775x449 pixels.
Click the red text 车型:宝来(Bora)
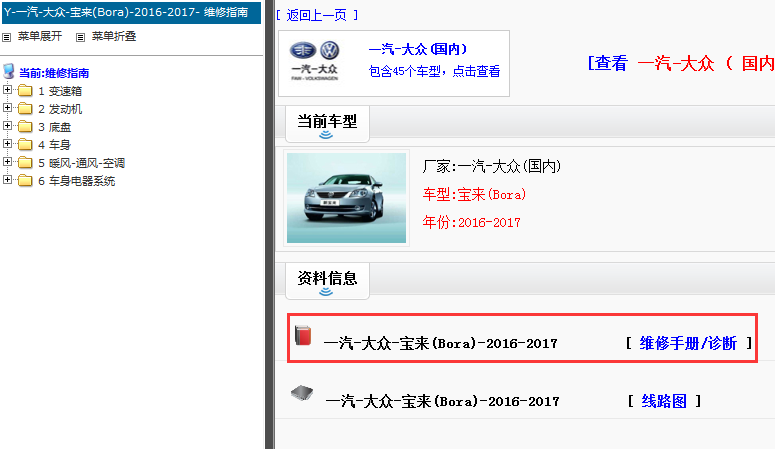coord(474,194)
